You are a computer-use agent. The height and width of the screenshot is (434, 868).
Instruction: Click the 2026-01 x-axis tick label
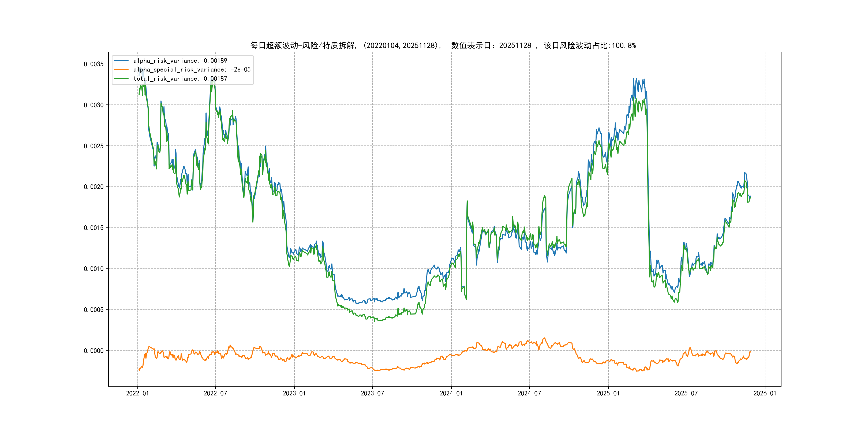click(x=765, y=393)
